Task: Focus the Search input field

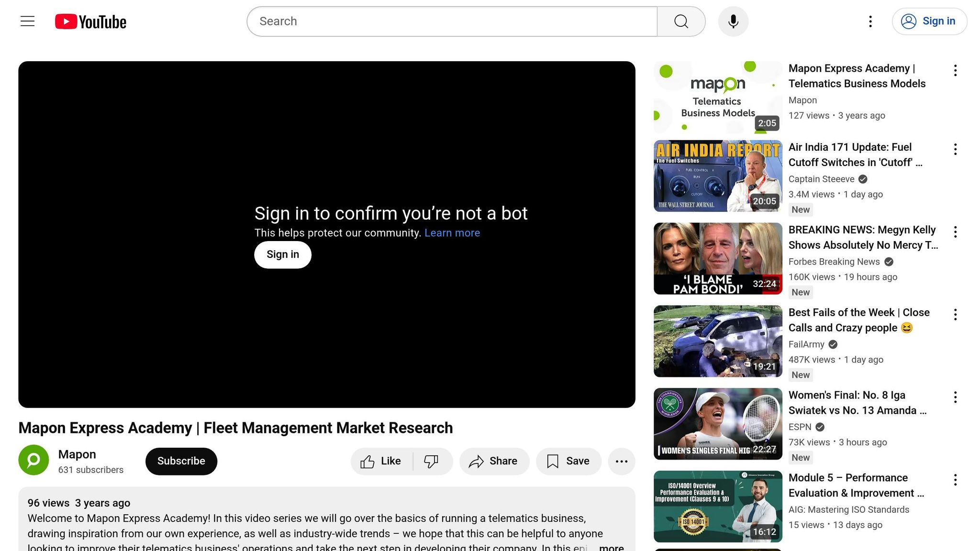Action: click(x=452, y=22)
